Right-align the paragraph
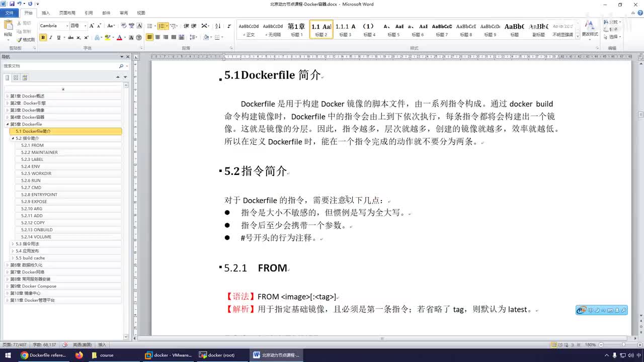Viewport: 644px width, 362px height. click(x=166, y=37)
